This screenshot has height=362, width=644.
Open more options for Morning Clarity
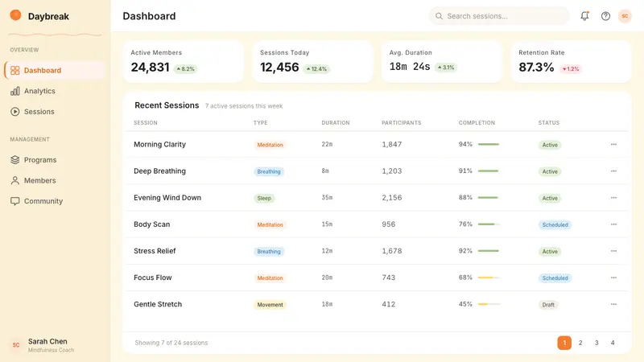click(x=613, y=145)
